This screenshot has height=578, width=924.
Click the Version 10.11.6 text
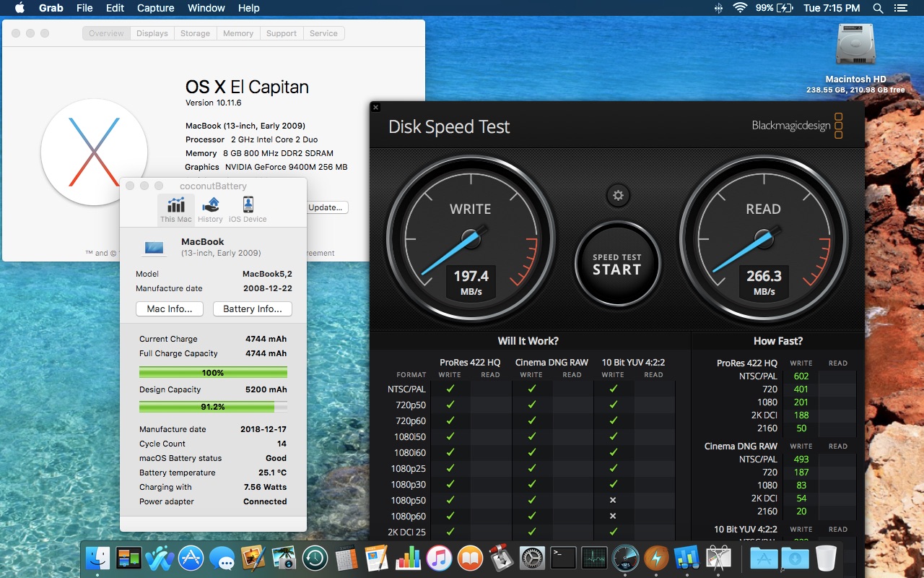(214, 103)
